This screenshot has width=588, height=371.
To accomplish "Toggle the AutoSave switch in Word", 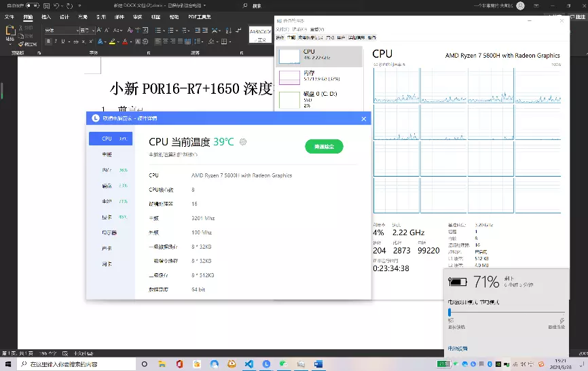I will 33,5.
